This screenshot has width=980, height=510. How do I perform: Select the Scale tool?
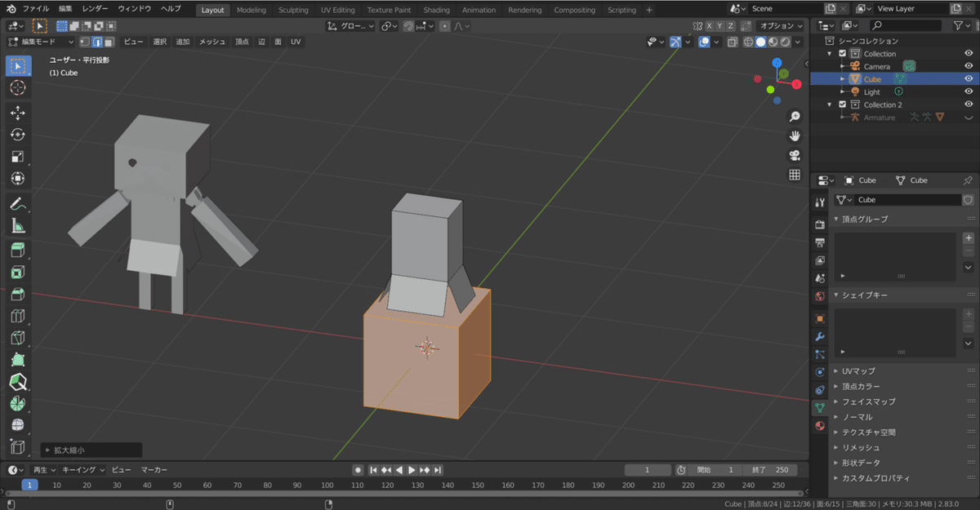[18, 157]
